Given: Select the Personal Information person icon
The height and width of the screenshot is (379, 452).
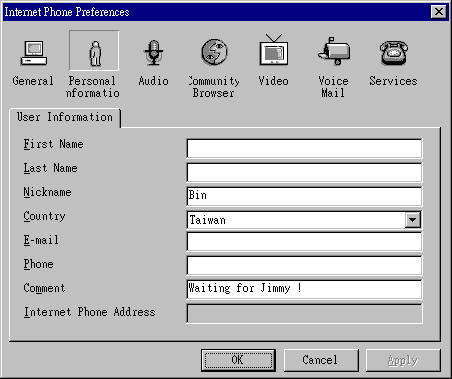Looking at the screenshot, I should click(95, 53).
